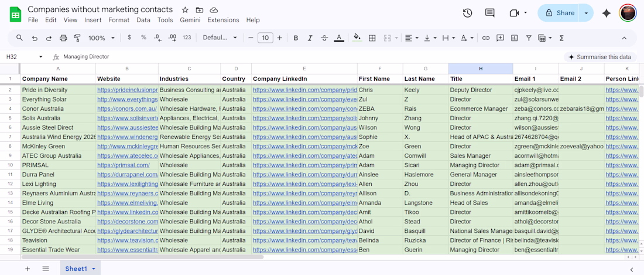Open the Insert menu
Viewport: 644px width, 275px height.
point(93,20)
